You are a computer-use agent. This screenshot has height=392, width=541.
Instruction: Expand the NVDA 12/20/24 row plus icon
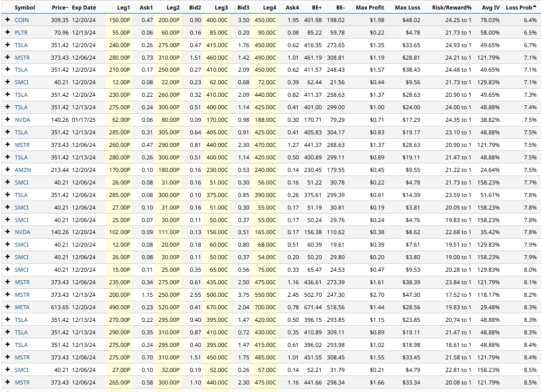pyautogui.click(x=8, y=232)
